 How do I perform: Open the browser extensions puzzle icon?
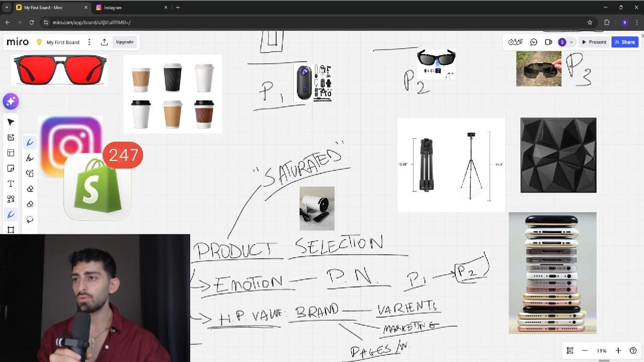coord(607,22)
